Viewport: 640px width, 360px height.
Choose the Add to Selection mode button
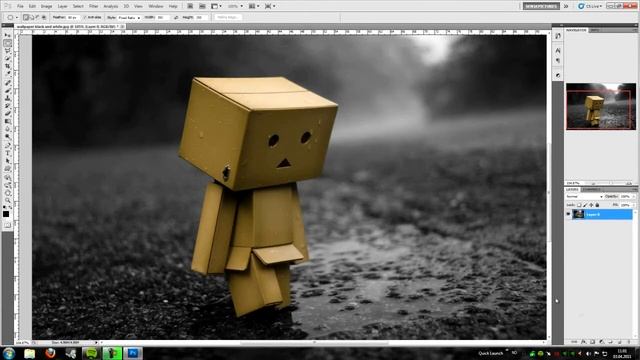pyautogui.click(x=32, y=18)
